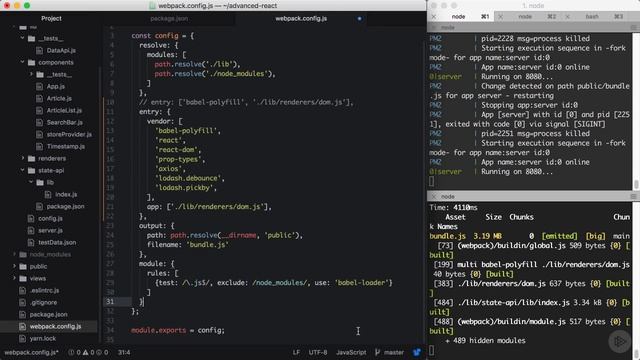Close the top node terminal pane

point(433,27)
